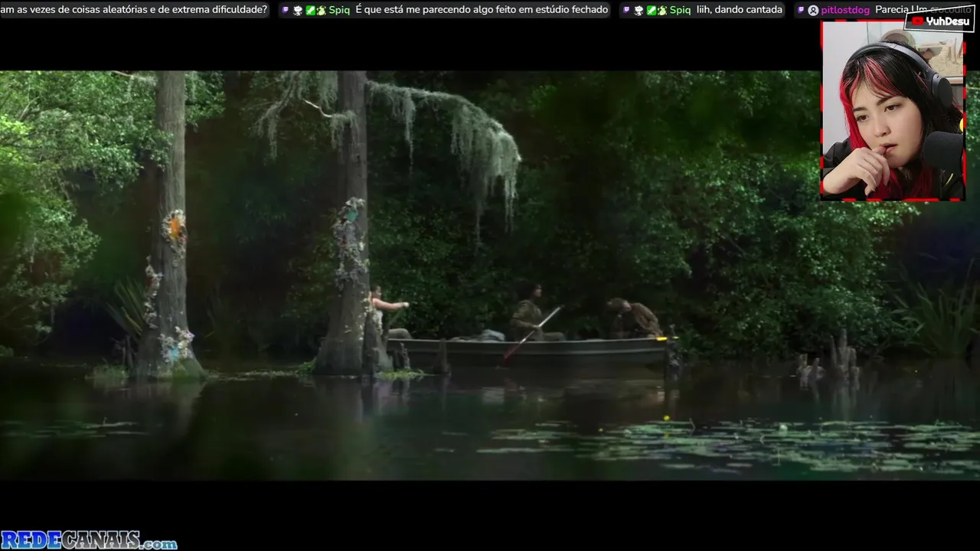Image resolution: width=980 pixels, height=551 pixels.
Task: Click the Twitch badge in the 'estúdio fechado' message
Action: point(285,10)
